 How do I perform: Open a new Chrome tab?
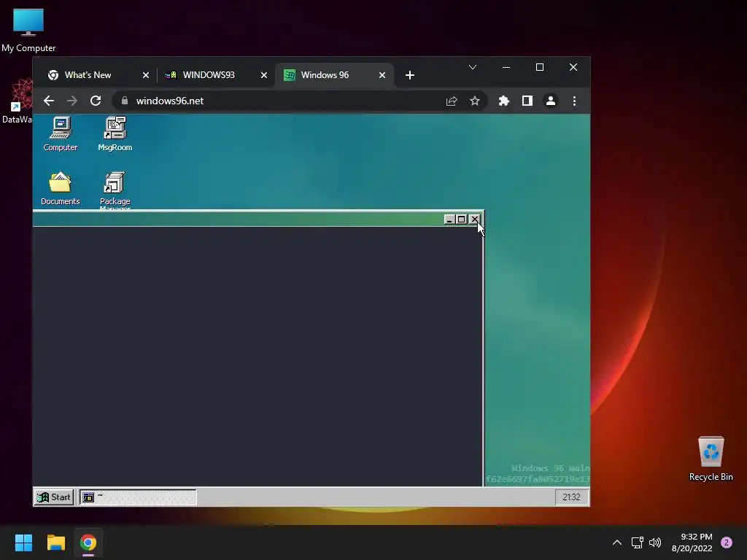(x=410, y=75)
